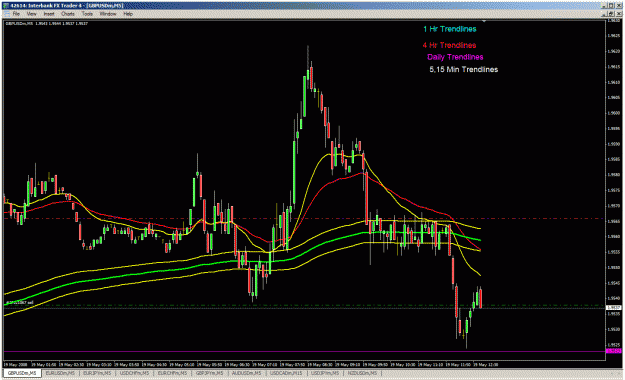
Task: Open the Insert menu
Action: point(49,14)
